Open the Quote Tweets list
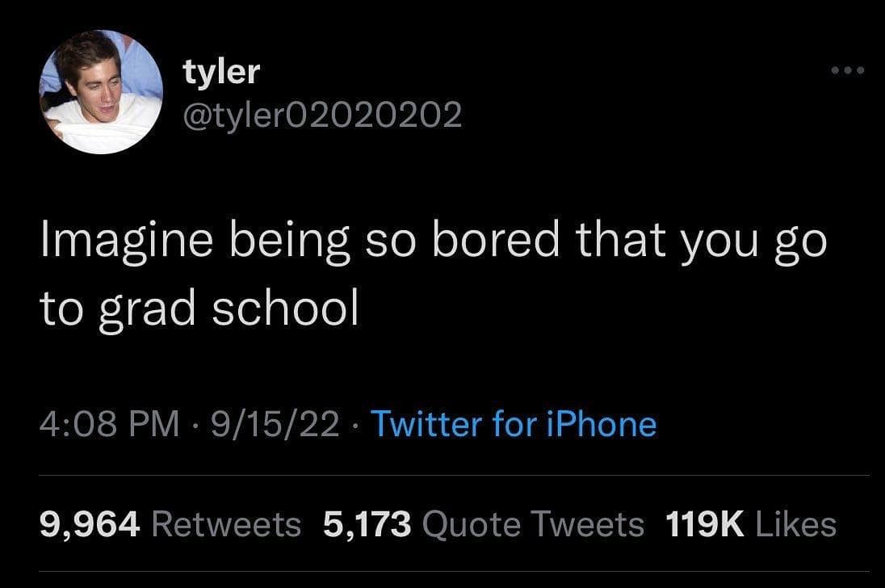Viewport: 885px width, 588px height. pyautogui.click(x=534, y=525)
